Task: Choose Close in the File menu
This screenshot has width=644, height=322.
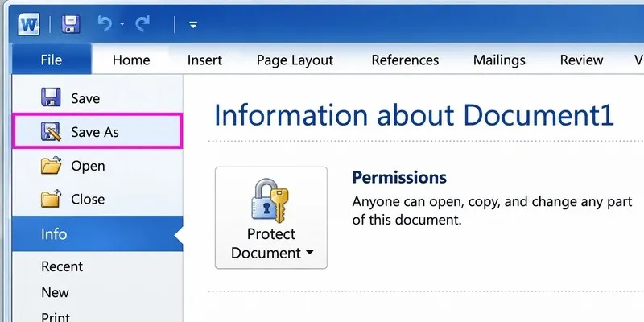Action: tap(97, 199)
